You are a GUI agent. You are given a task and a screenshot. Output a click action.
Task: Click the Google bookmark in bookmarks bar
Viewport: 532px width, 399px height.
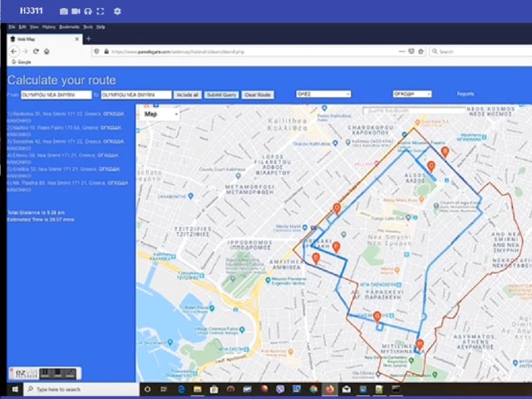coord(21,62)
